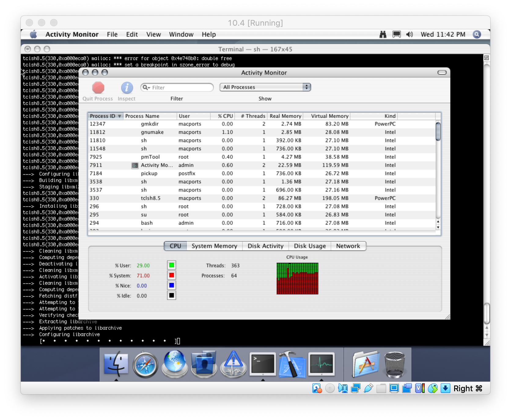Image resolution: width=511 pixels, height=420 pixels.
Task: Click the volume icon in the menu bar
Action: 409,34
